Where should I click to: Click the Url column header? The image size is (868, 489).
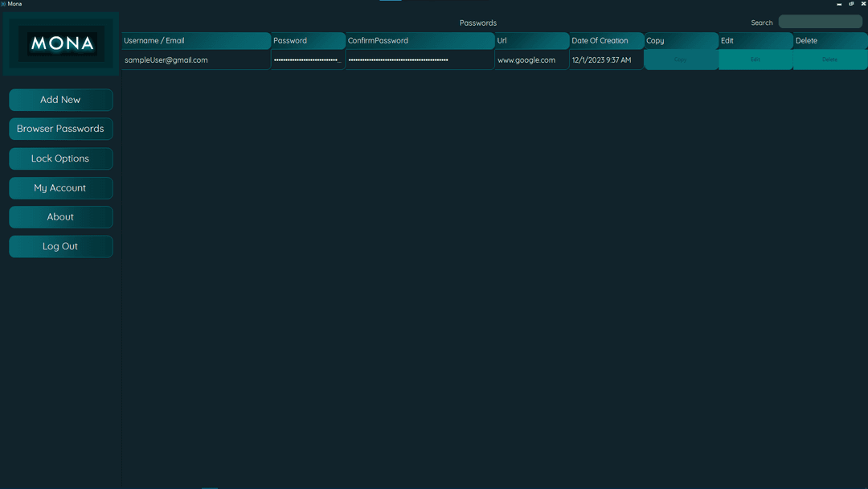click(x=531, y=41)
